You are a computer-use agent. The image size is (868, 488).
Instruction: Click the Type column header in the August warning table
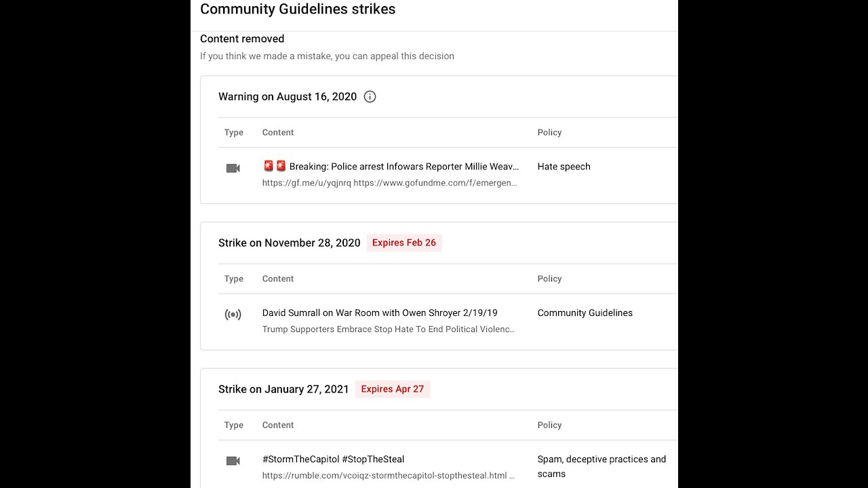[233, 132]
